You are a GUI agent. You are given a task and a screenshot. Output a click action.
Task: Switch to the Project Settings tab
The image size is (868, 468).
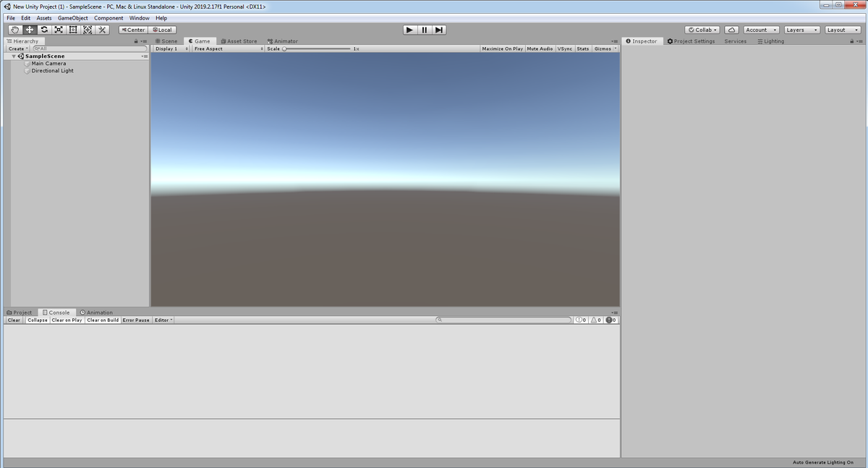click(691, 41)
